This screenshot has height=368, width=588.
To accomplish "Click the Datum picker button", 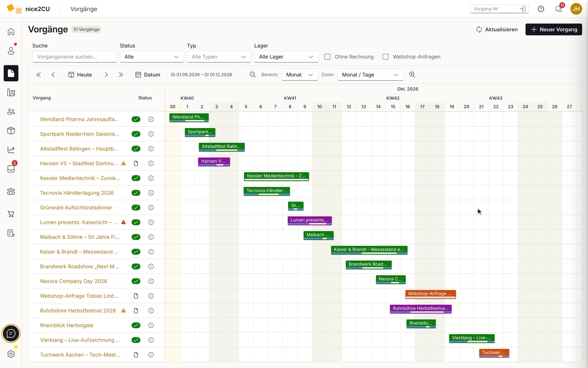I will (148, 75).
